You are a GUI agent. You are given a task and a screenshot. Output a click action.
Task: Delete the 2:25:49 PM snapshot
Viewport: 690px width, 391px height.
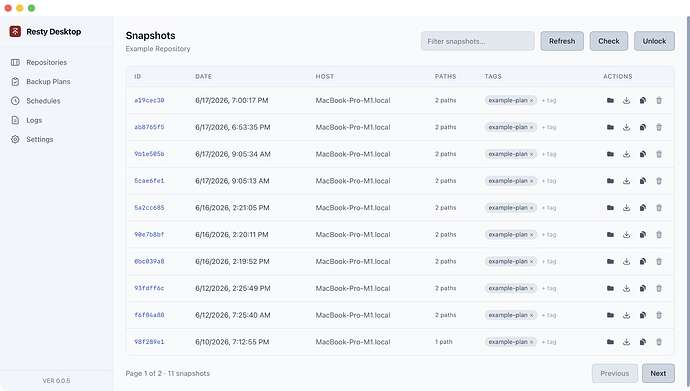pos(659,288)
